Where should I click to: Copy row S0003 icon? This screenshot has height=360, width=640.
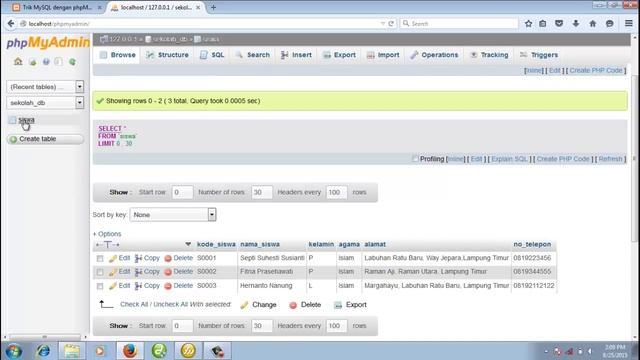[139, 286]
